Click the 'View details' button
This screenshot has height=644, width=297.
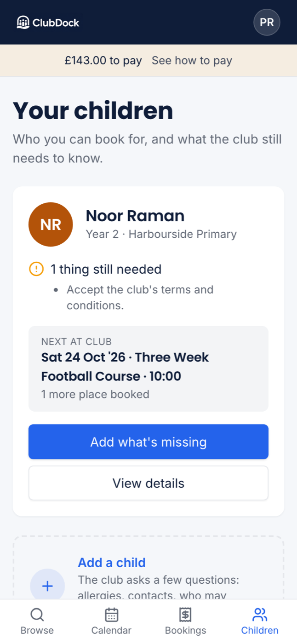click(148, 483)
